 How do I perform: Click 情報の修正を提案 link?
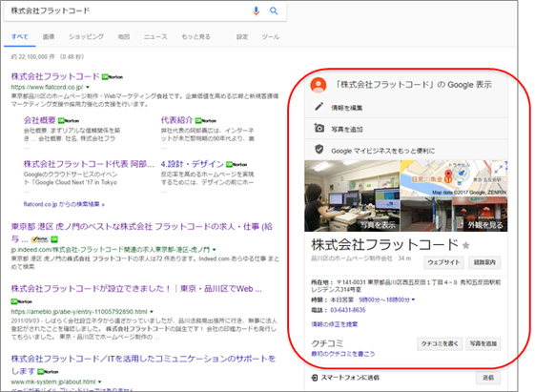pyautogui.click(x=335, y=324)
